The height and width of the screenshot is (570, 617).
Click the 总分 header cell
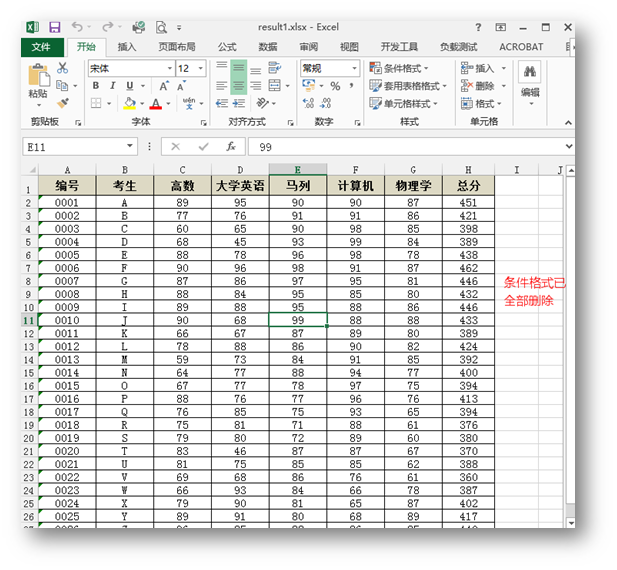[x=468, y=185]
